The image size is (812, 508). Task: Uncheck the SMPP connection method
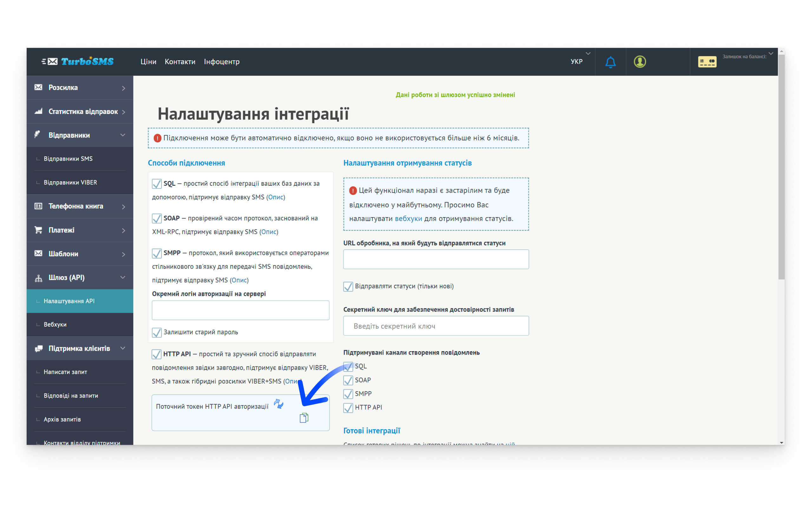point(157,253)
